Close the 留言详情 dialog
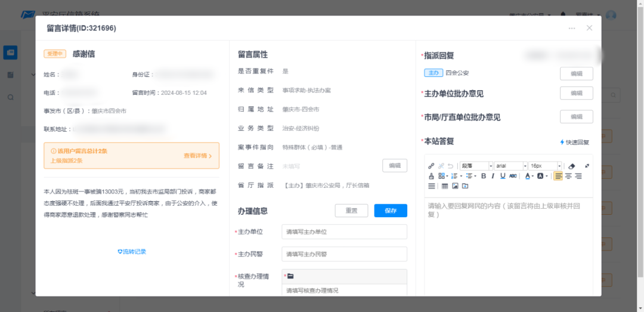Viewport: 644px width, 312px height. click(589, 28)
